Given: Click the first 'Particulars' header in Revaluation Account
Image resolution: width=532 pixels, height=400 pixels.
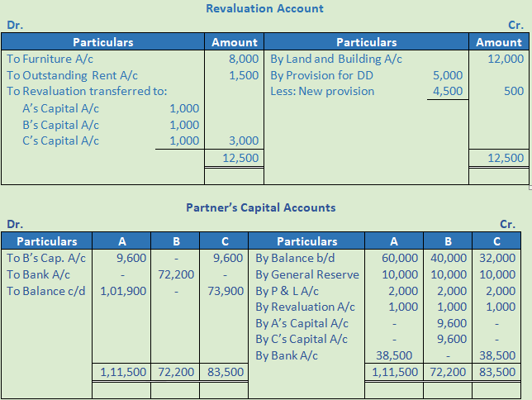Looking at the screenshot, I should pos(103,42).
